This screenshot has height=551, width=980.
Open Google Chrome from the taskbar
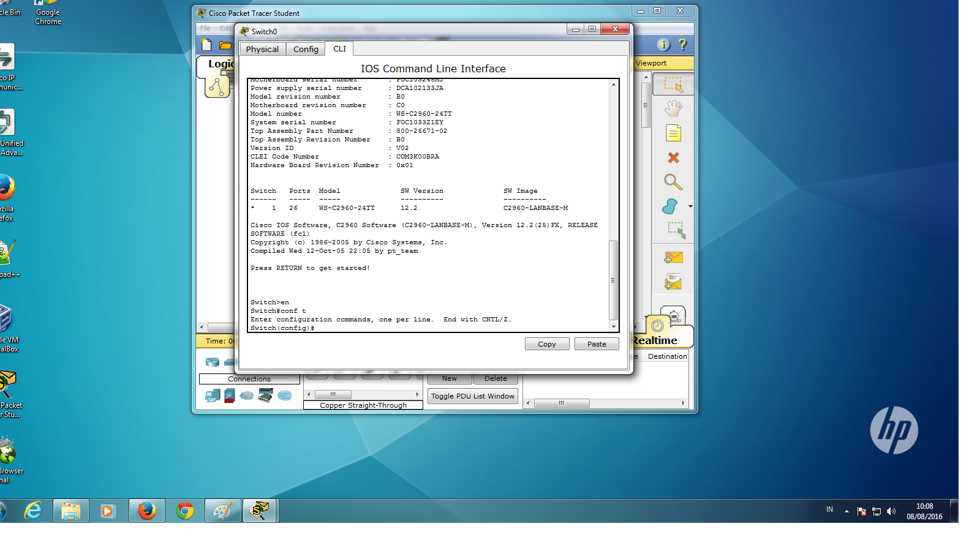tap(185, 511)
